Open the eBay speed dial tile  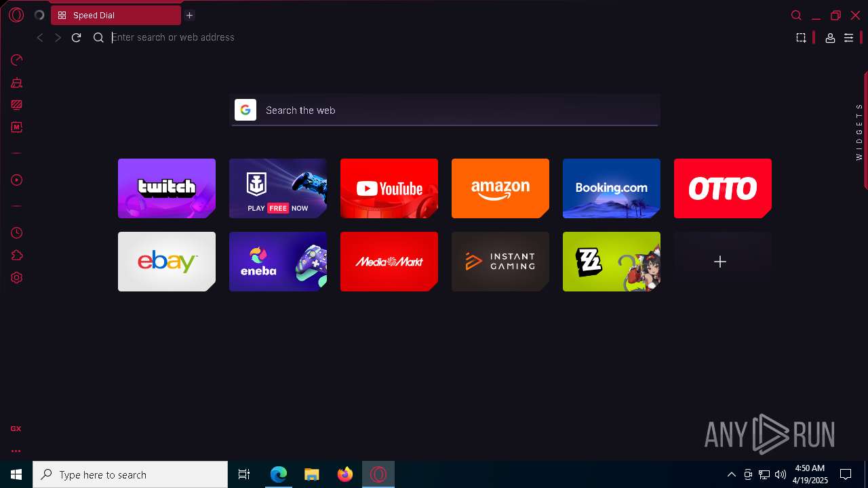tap(167, 262)
